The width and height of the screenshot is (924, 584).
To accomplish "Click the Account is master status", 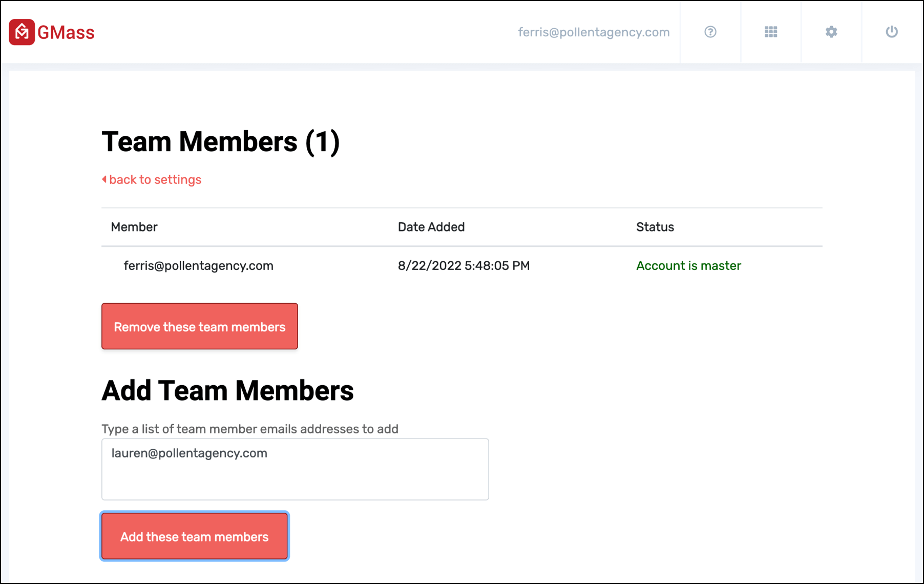I will (688, 266).
